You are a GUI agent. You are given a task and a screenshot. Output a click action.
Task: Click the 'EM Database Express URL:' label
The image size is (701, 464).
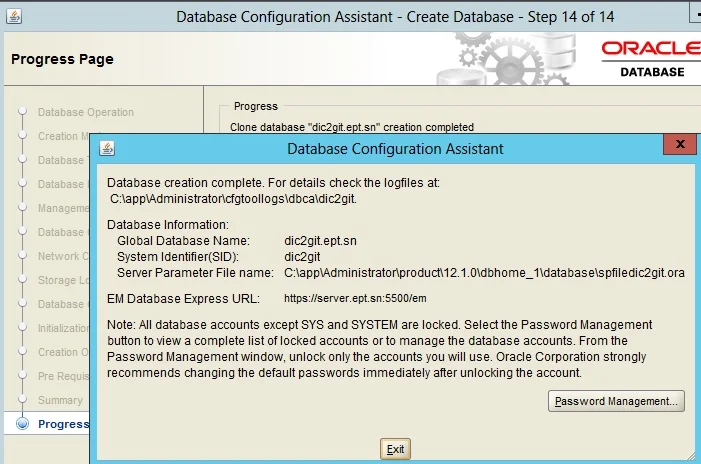point(183,299)
